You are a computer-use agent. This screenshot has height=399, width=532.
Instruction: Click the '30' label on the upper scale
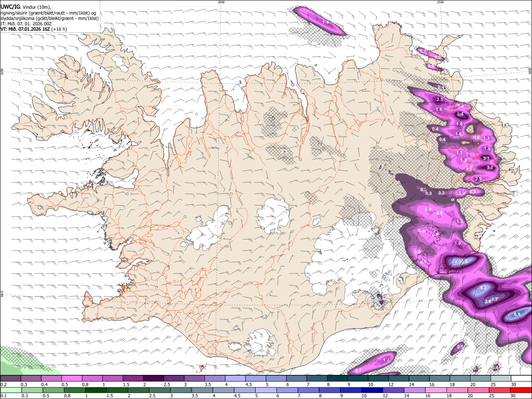tap(514, 384)
